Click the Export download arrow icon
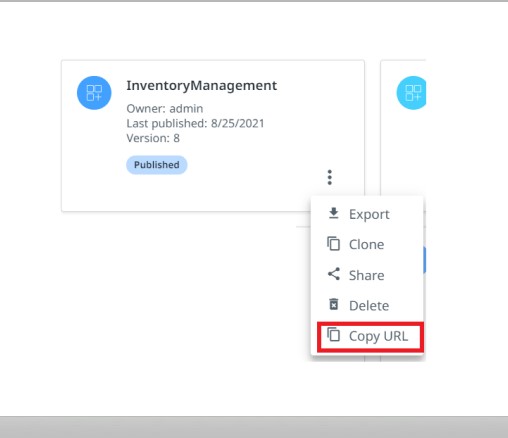 point(333,213)
